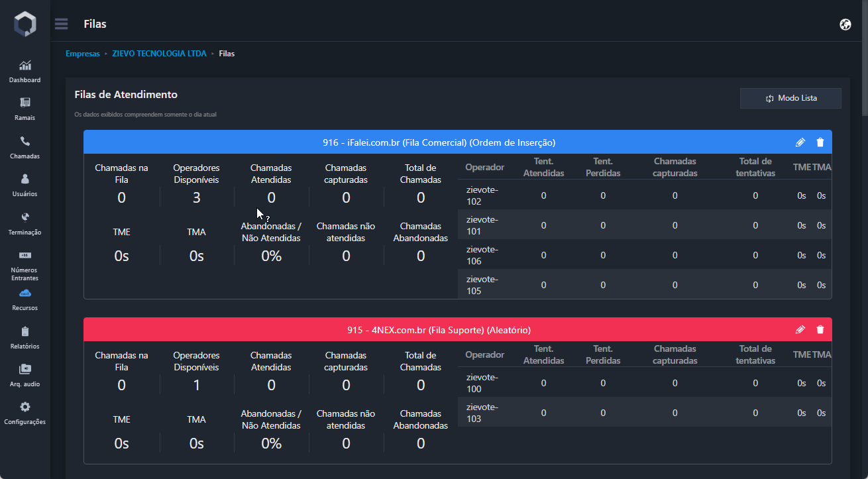Open Dashboard from the sidebar
The image size is (868, 479).
[x=25, y=72]
